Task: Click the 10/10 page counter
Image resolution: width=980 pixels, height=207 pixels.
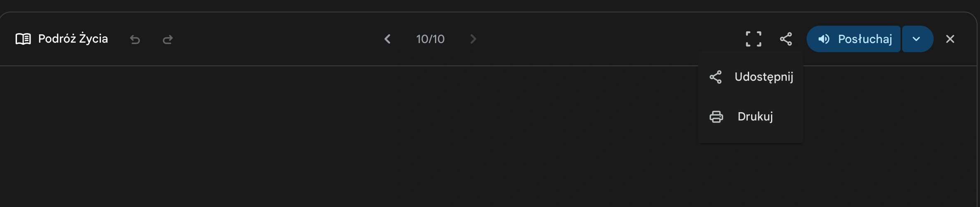Action: [430, 39]
